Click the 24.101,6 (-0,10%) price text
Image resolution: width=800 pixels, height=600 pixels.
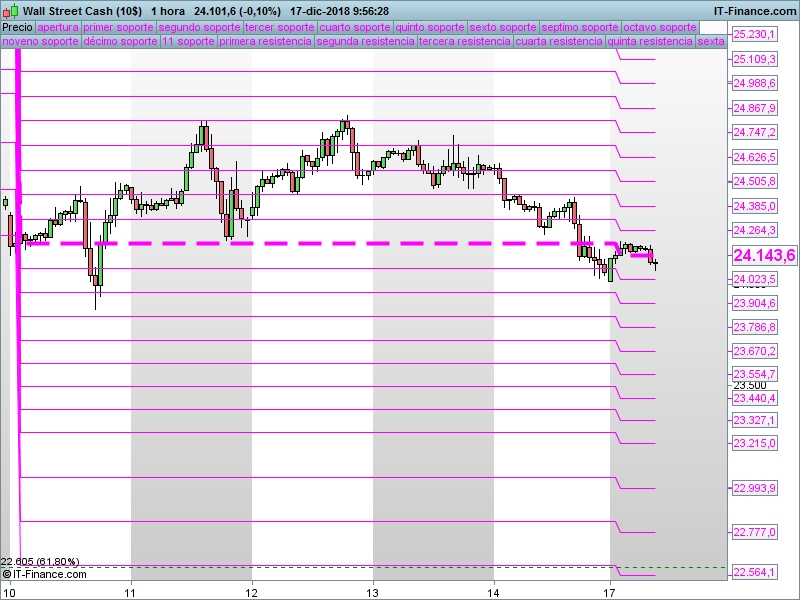pyautogui.click(x=237, y=11)
